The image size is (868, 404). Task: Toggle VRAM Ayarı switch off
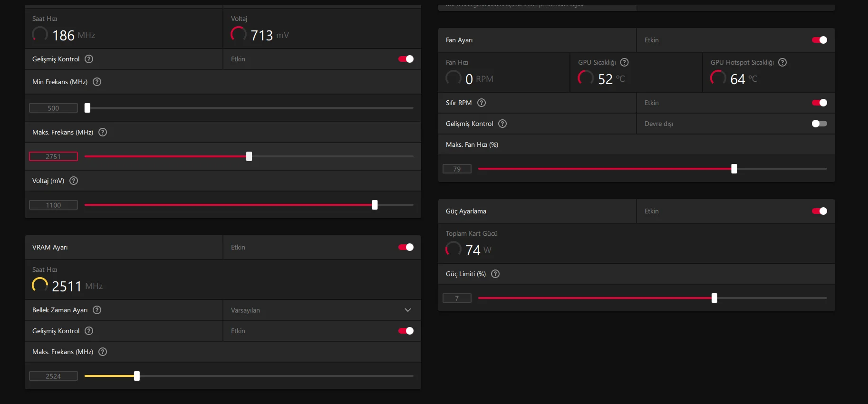406,247
